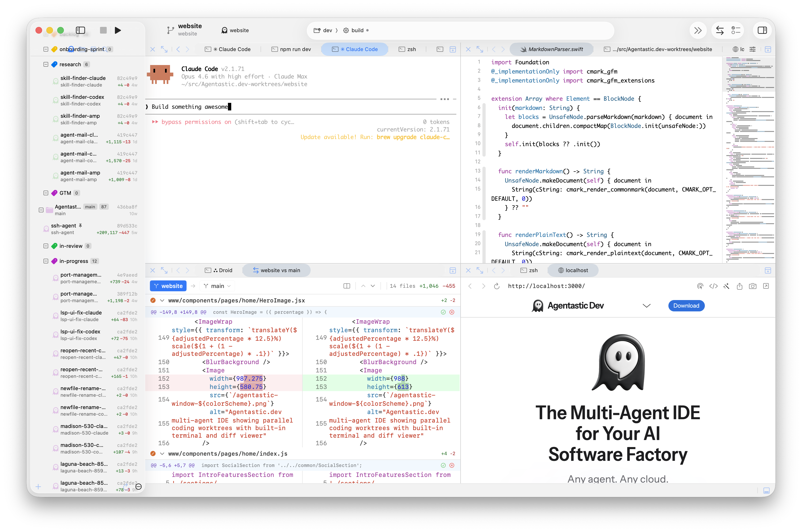Reload the localhost browser page
The height and width of the screenshot is (532, 802).
tap(497, 286)
